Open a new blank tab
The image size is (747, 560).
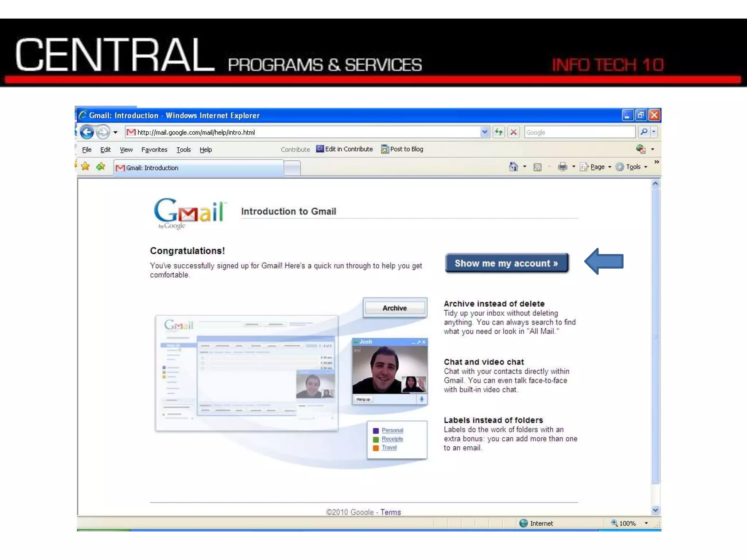[292, 168]
